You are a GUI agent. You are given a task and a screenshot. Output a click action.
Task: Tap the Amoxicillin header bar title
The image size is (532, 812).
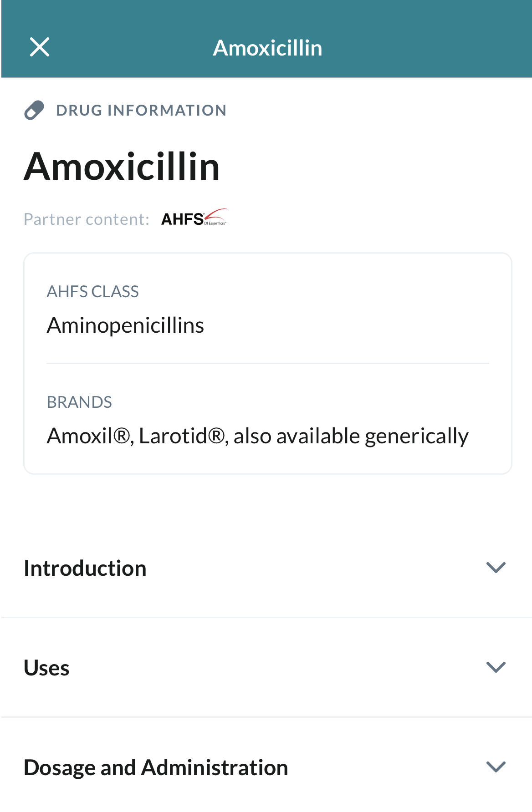coord(268,48)
